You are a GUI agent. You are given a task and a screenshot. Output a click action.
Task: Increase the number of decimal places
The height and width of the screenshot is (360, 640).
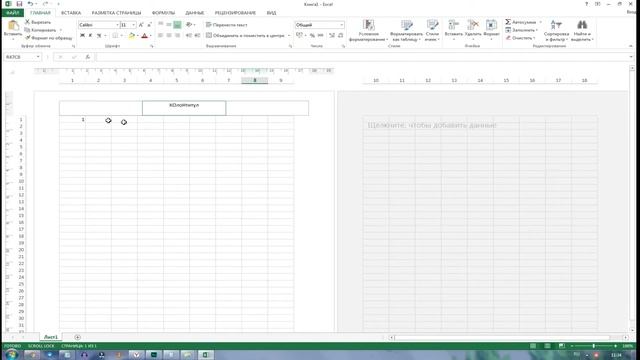(x=332, y=36)
